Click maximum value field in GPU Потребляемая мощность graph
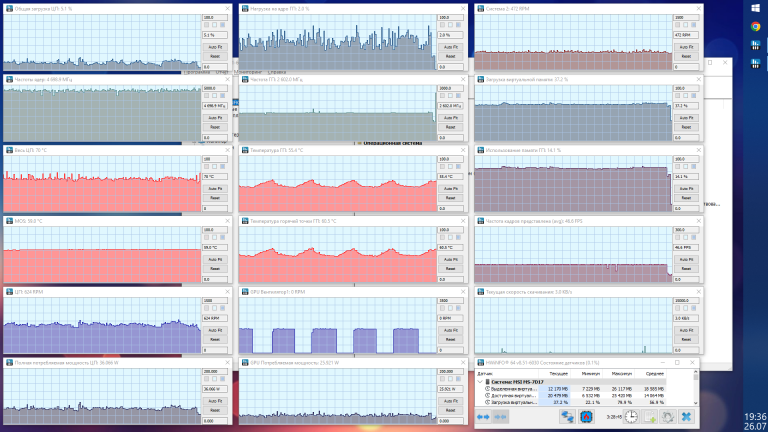The width and height of the screenshot is (768, 432). (451, 371)
